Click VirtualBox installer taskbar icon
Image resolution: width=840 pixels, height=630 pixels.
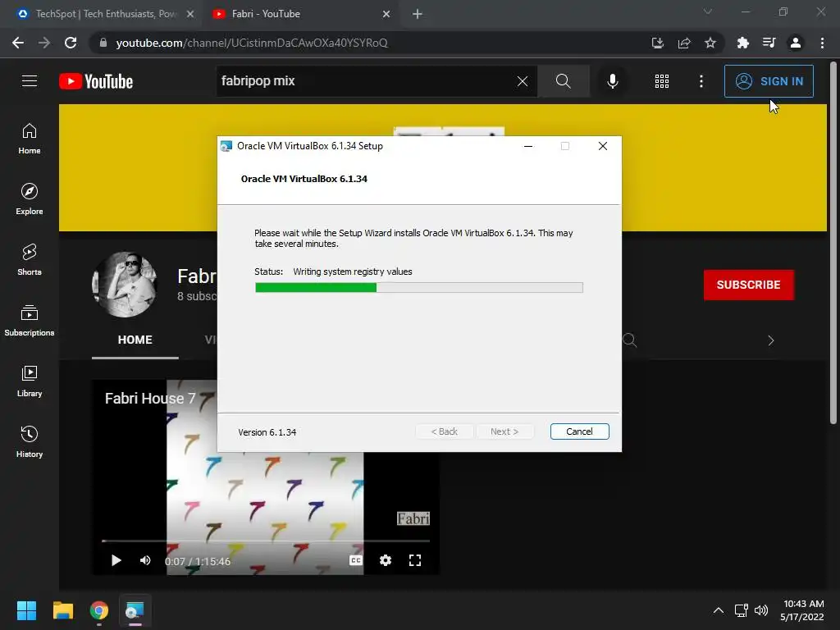pyautogui.click(x=135, y=610)
